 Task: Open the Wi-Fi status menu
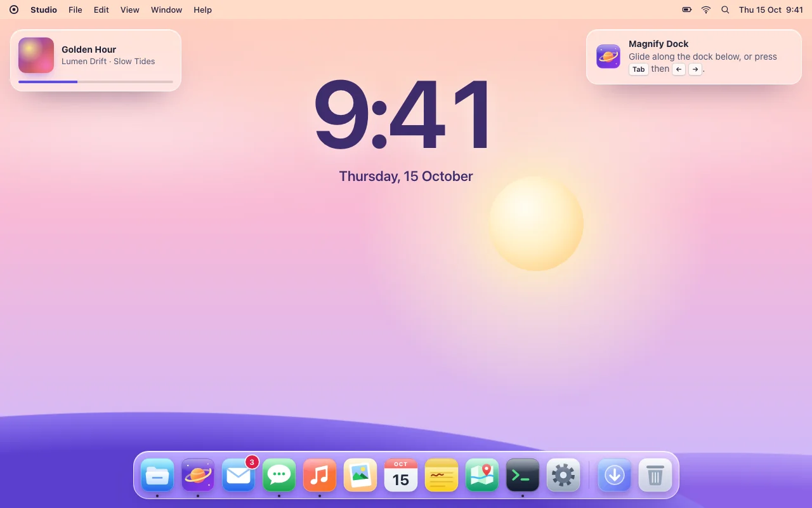(x=706, y=10)
